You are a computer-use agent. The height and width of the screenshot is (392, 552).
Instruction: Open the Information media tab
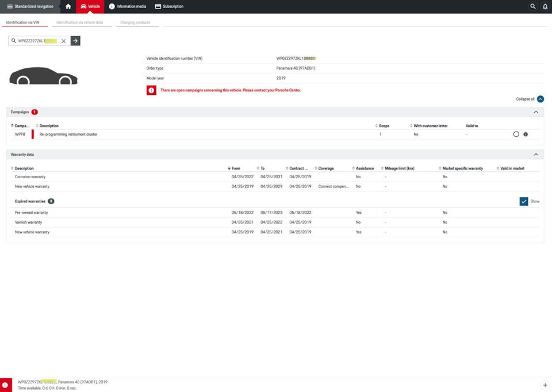(x=127, y=6)
